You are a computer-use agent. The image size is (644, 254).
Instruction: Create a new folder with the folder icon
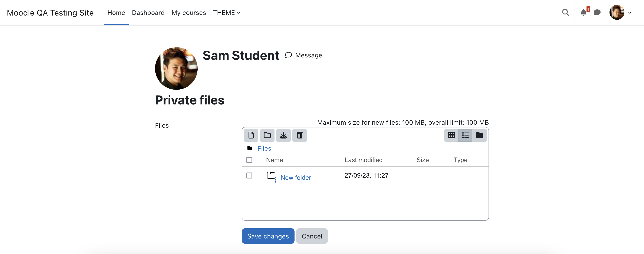pos(267,135)
